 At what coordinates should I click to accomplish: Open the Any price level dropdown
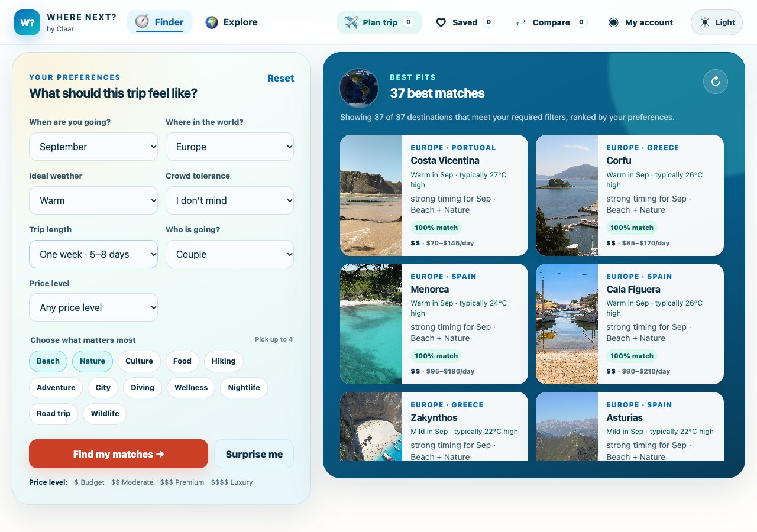click(x=93, y=307)
